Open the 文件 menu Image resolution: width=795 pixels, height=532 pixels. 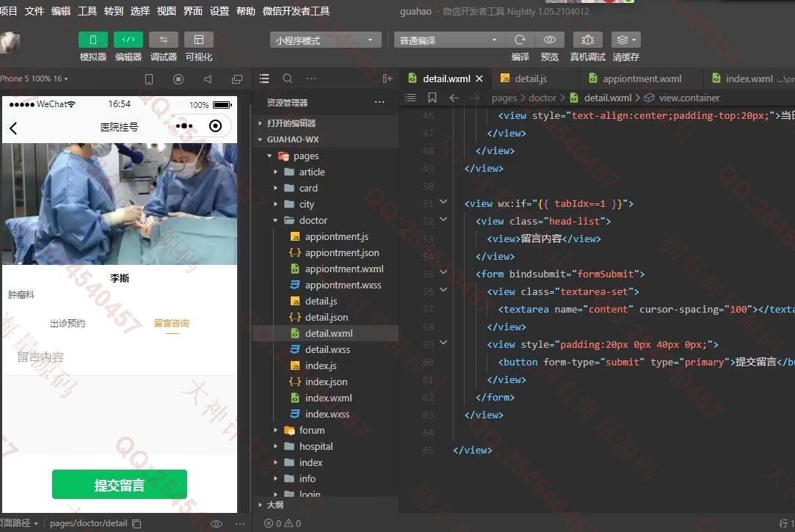[x=35, y=11]
